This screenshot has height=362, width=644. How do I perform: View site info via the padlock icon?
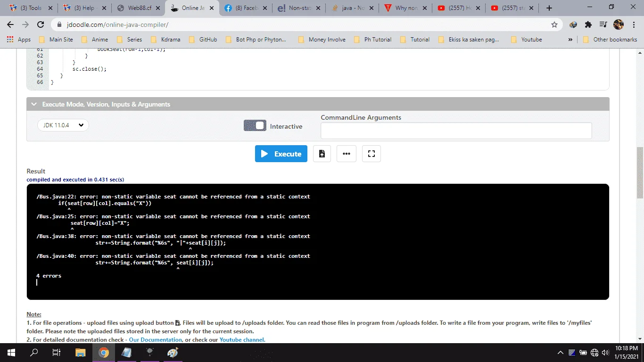click(60, 25)
